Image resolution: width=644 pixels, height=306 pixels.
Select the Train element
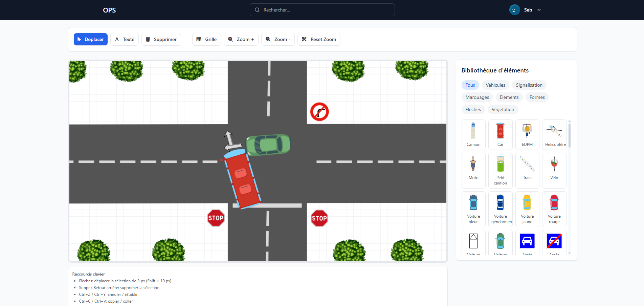tap(527, 170)
